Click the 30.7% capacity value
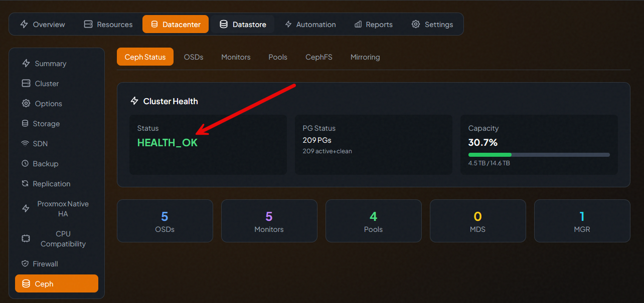Image resolution: width=644 pixels, height=303 pixels. pos(483,142)
